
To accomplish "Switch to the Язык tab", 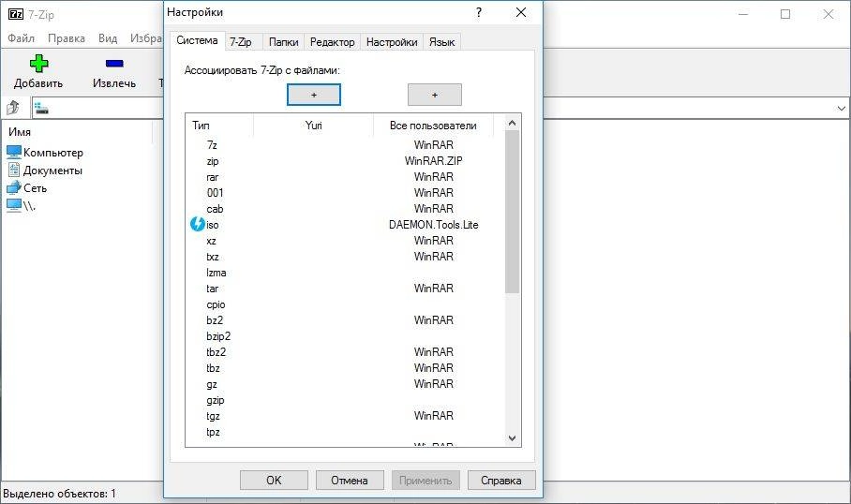I will 441,42.
